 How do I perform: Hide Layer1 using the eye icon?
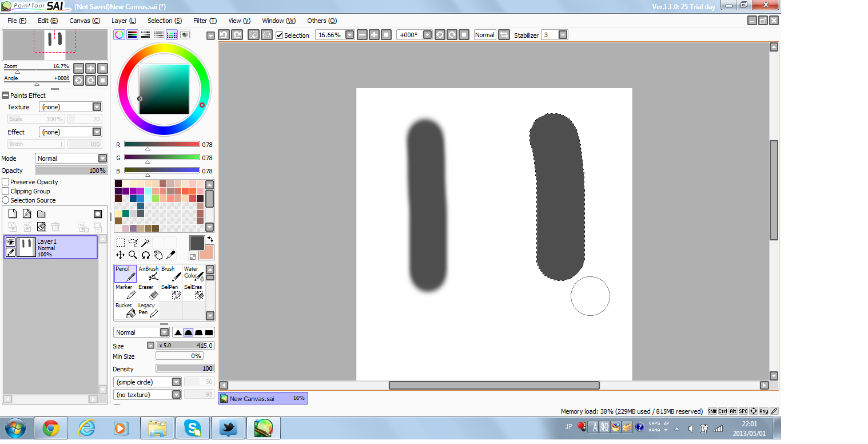[10, 243]
